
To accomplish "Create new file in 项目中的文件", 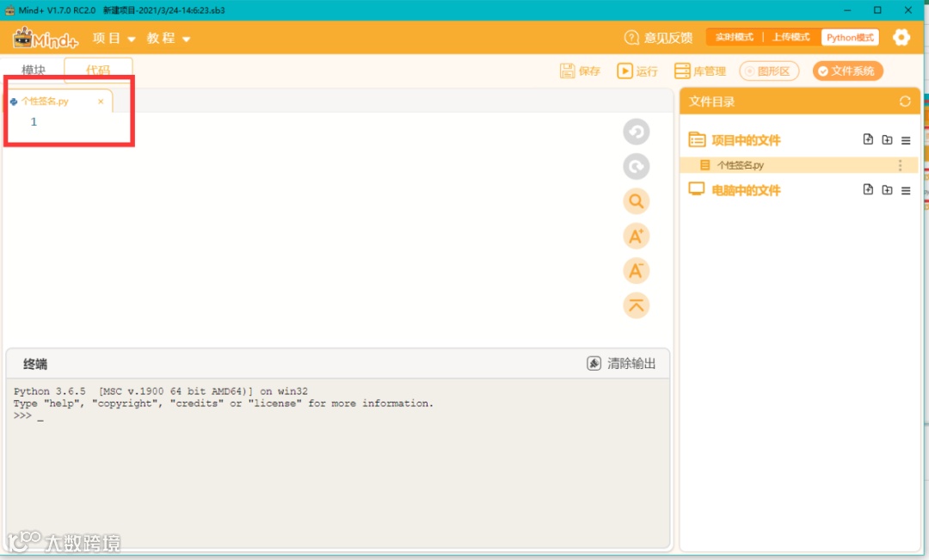I will click(x=868, y=139).
